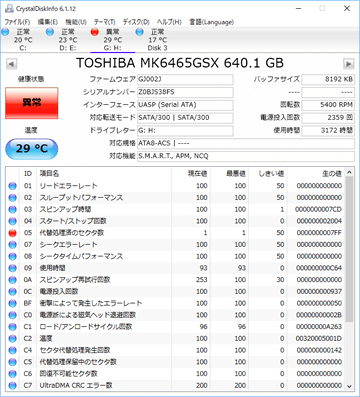
Task: Click the red 異常 health status button
Action: pos(32,103)
